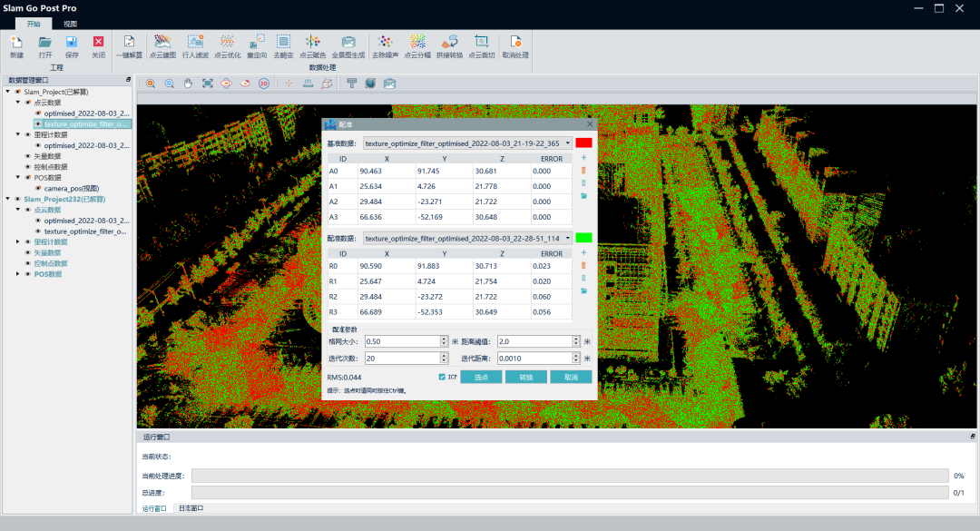Expand the 里程计数据 node under Slam_Project232

pyautogui.click(x=18, y=241)
